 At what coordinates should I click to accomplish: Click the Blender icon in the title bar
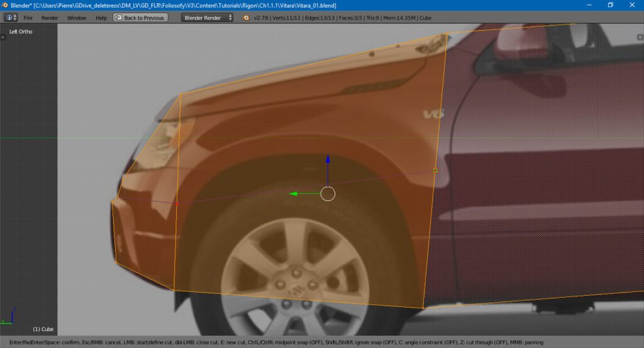[5, 5]
